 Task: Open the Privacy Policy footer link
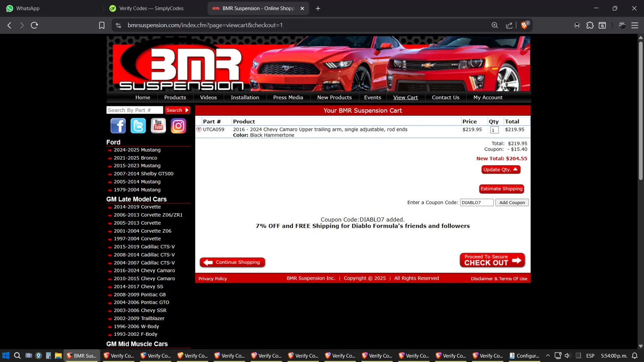click(x=213, y=279)
